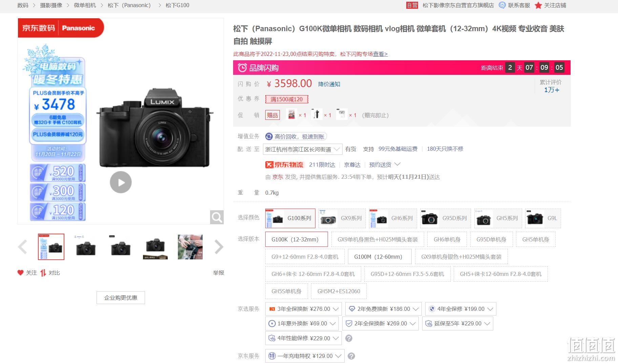Select GH5S单机身 version
This screenshot has width=618, height=364.
point(287,291)
